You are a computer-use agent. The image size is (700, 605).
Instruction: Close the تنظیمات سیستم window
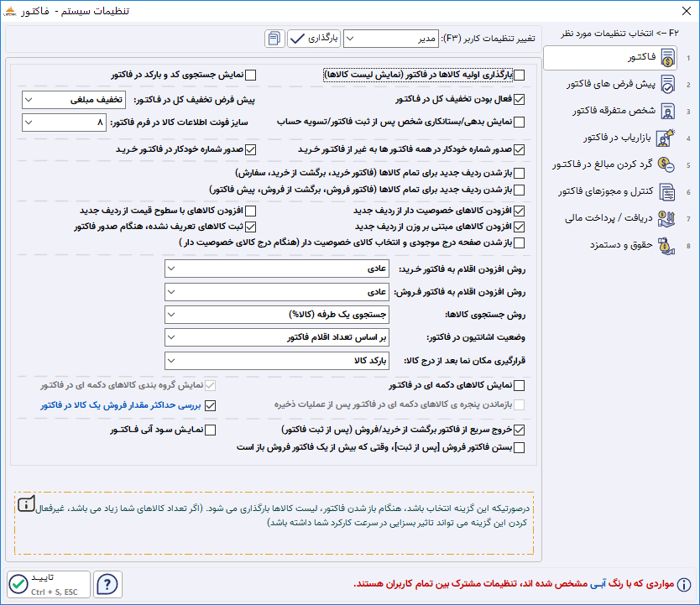[x=687, y=11]
